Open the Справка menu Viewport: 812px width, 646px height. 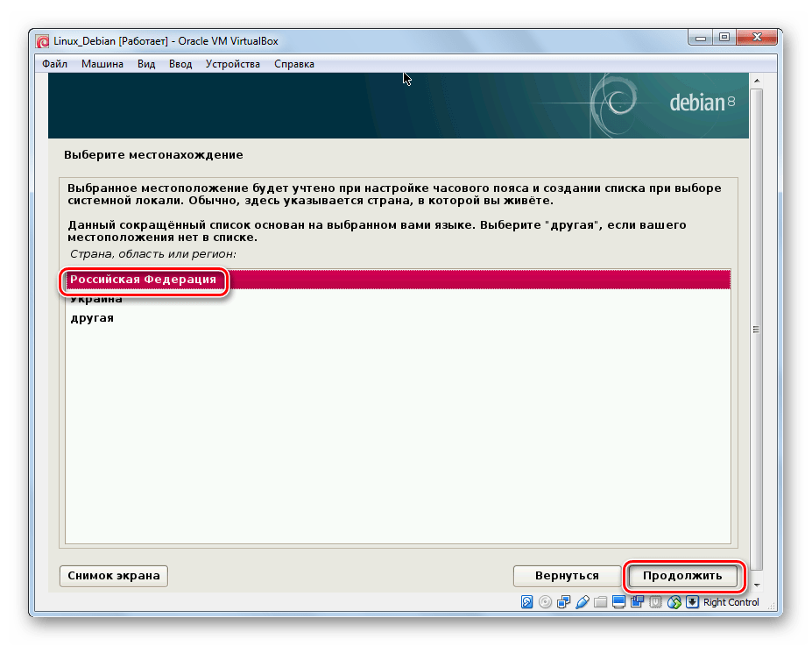point(294,64)
